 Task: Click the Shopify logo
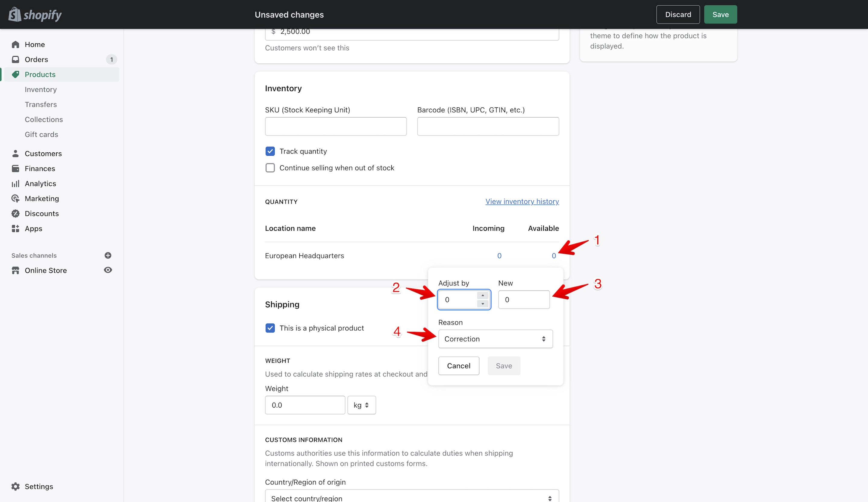(35, 14)
